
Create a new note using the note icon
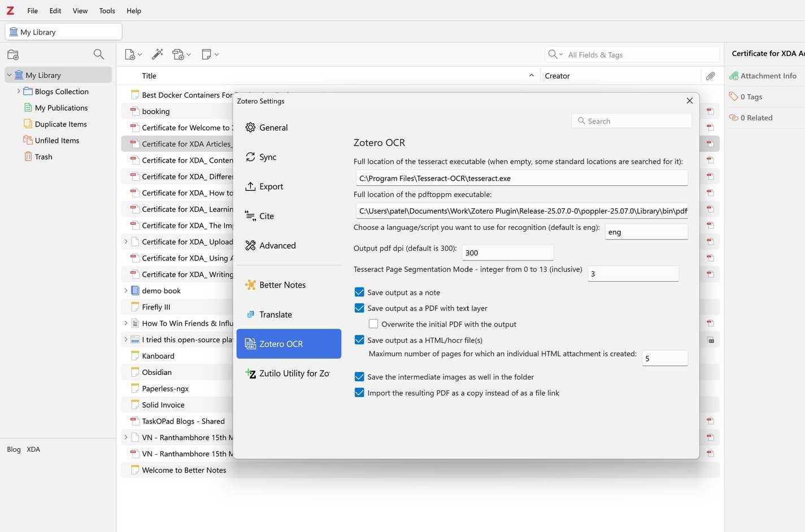pyautogui.click(x=207, y=54)
